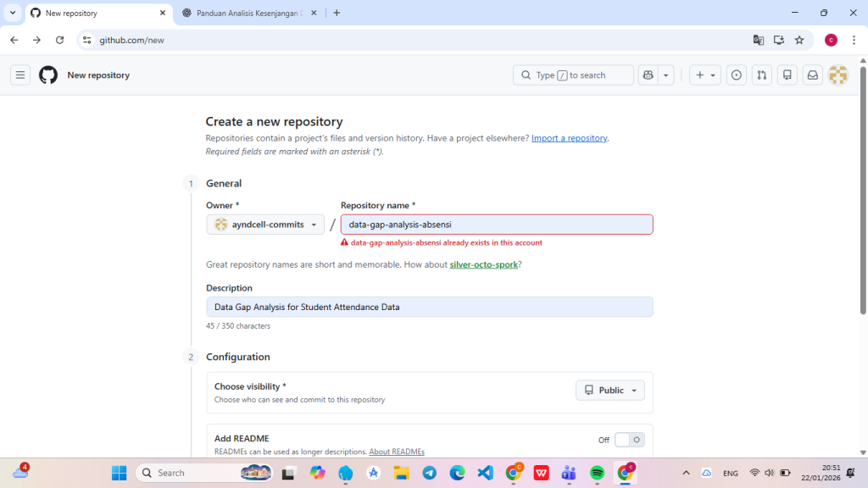The height and width of the screenshot is (488, 868).
Task: Open the Notifications inbox icon
Action: 813,75
